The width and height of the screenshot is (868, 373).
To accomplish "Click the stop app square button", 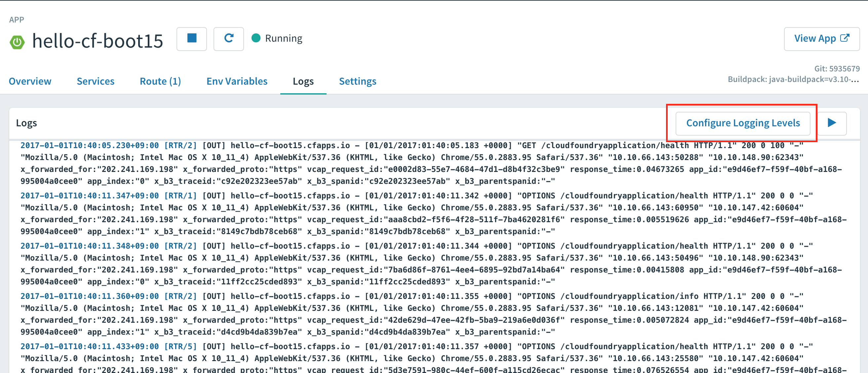I will coord(191,39).
